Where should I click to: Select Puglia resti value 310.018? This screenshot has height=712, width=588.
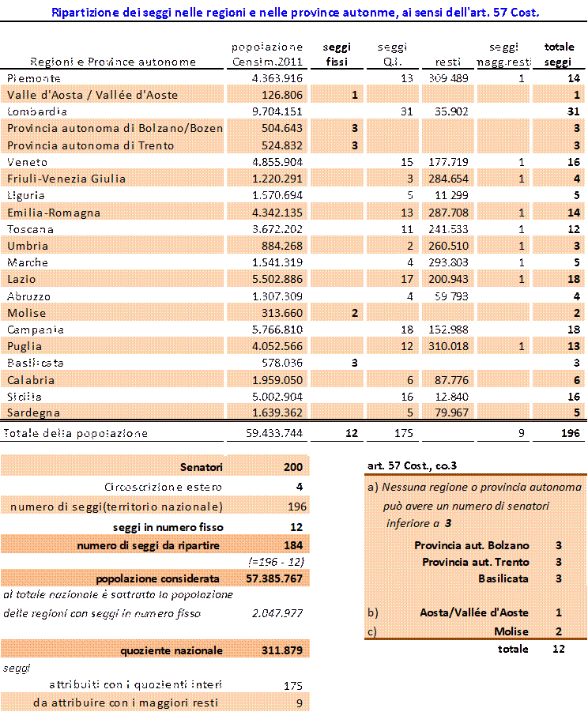(x=448, y=346)
